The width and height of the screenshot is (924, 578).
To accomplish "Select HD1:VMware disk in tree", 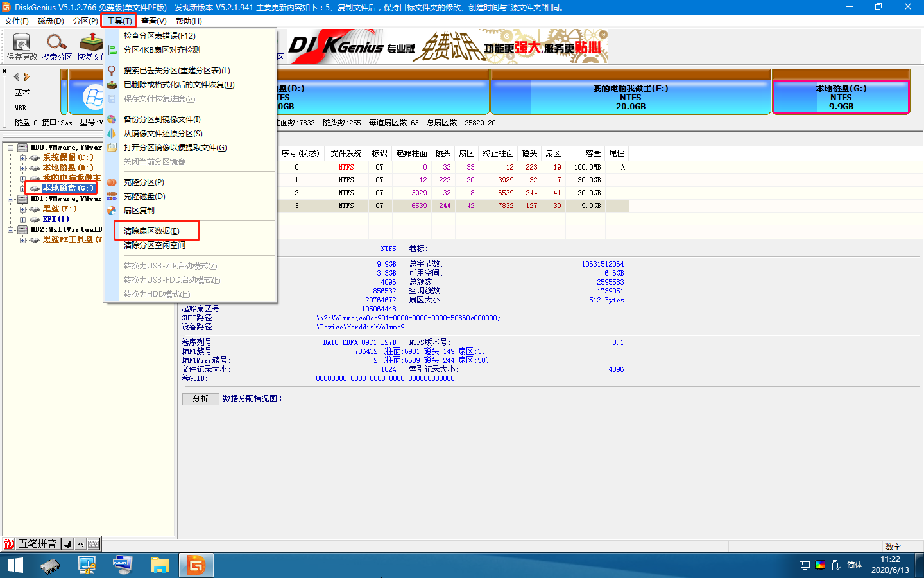I will 66,198.
